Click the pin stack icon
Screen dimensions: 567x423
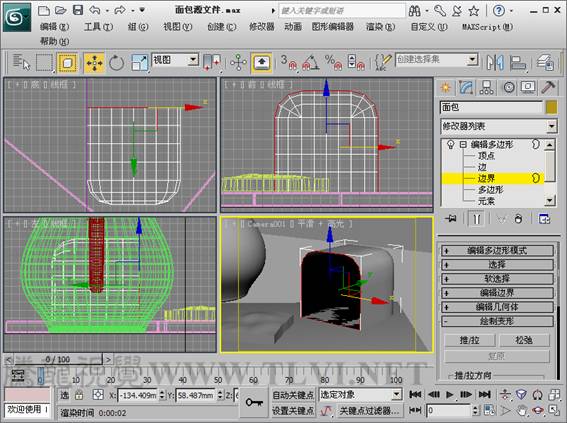pyautogui.click(x=451, y=219)
